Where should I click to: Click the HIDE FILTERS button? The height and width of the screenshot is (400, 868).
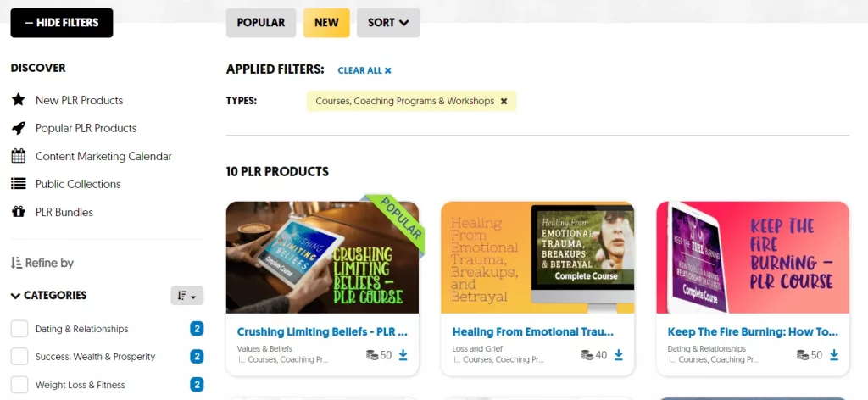(x=62, y=23)
